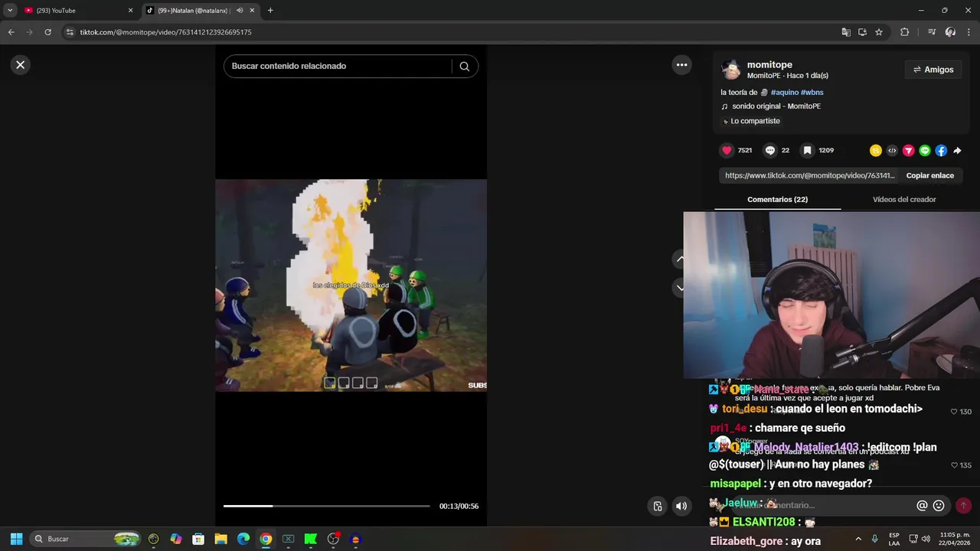This screenshot has height=551, width=980.
Task: Open the media controls icon
Action: tap(932, 32)
